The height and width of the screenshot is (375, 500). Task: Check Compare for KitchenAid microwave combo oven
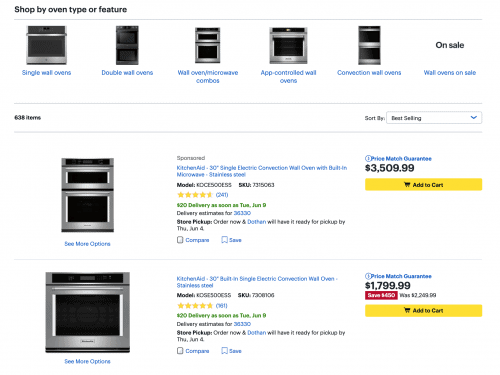(x=180, y=240)
